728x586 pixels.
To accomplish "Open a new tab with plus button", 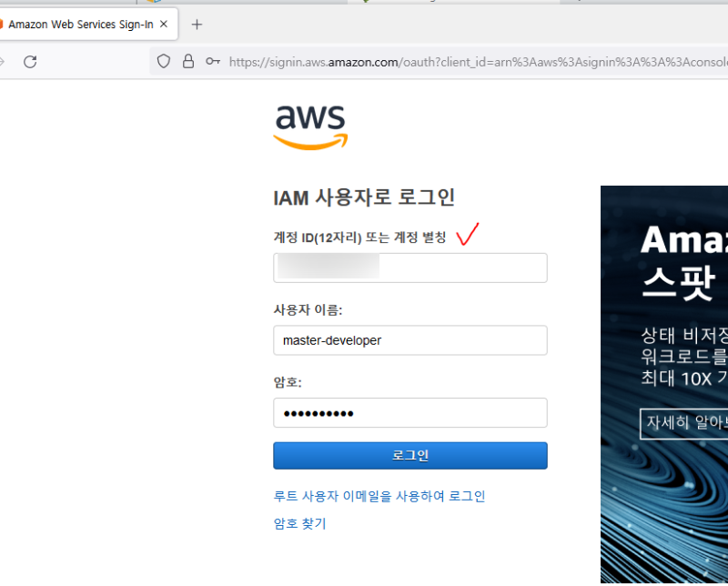I will click(x=197, y=25).
